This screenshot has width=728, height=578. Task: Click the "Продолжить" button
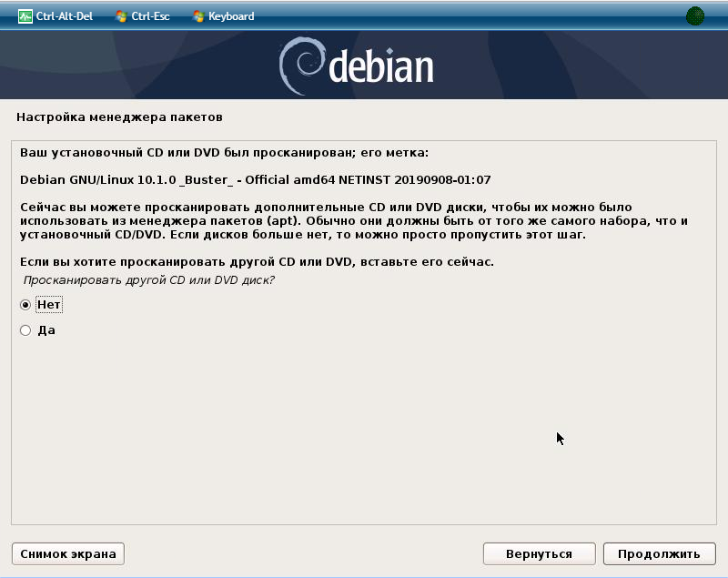pos(659,553)
